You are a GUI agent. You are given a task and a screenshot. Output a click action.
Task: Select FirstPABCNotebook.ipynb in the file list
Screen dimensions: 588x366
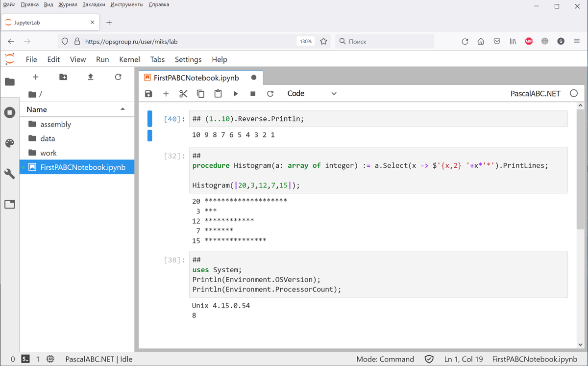point(77,167)
